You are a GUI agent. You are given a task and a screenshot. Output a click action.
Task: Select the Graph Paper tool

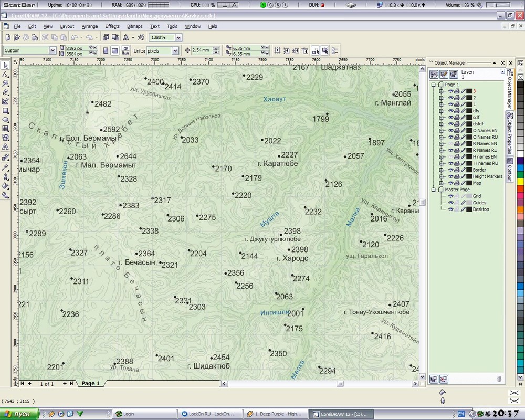tap(5, 129)
